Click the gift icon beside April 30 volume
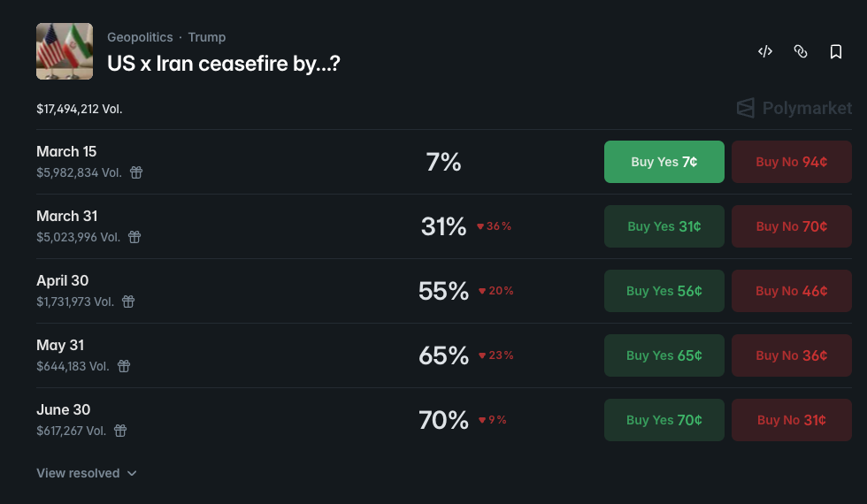This screenshot has height=504, width=867. point(128,302)
